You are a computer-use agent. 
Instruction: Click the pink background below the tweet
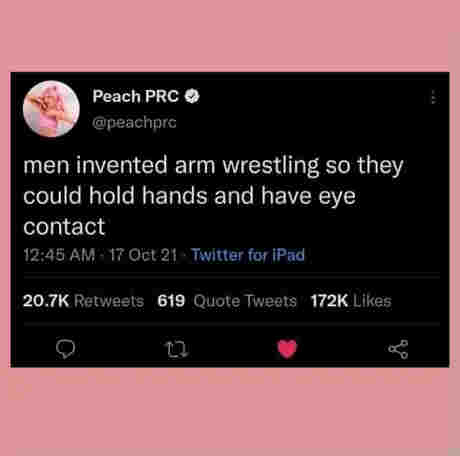pyautogui.click(x=230, y=412)
